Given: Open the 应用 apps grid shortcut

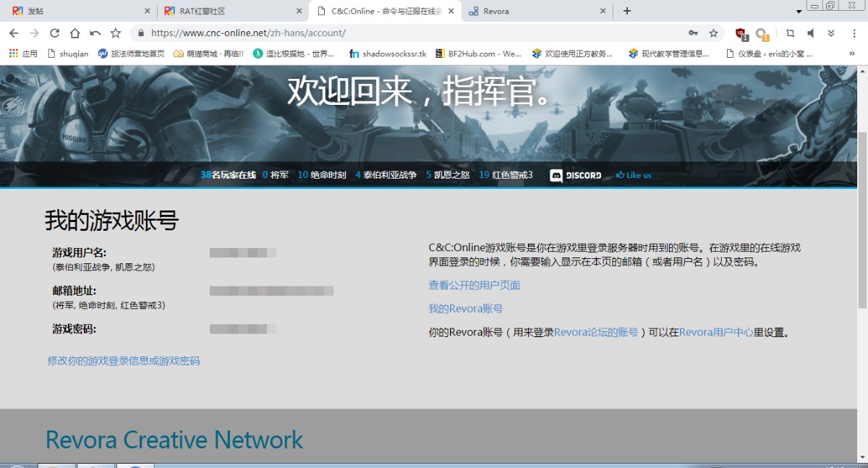Looking at the screenshot, I should click(x=22, y=54).
